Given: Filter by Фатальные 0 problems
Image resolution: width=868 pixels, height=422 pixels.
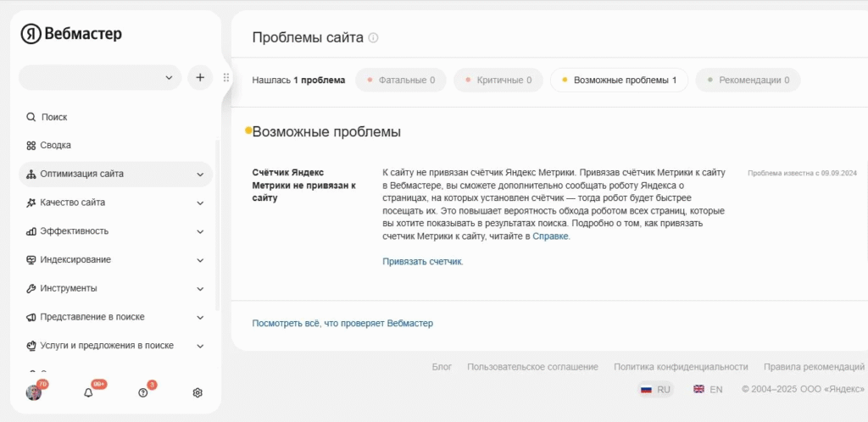Looking at the screenshot, I should [x=400, y=81].
